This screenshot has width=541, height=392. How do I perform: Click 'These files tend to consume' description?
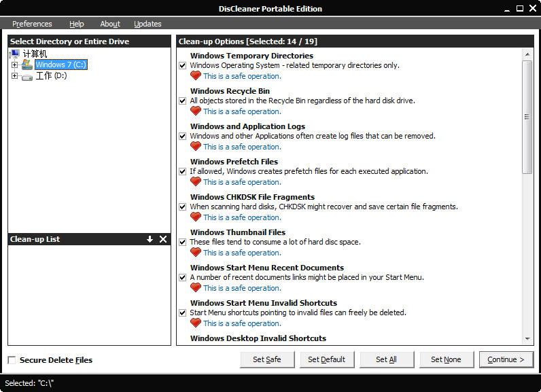(275, 242)
